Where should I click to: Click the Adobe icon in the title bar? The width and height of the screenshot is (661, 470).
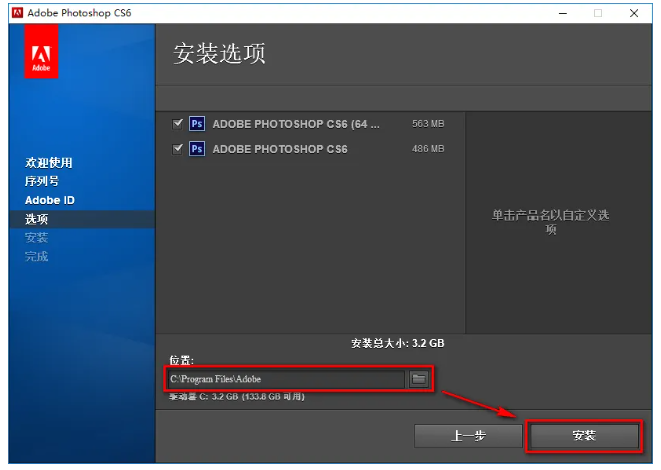tap(17, 12)
